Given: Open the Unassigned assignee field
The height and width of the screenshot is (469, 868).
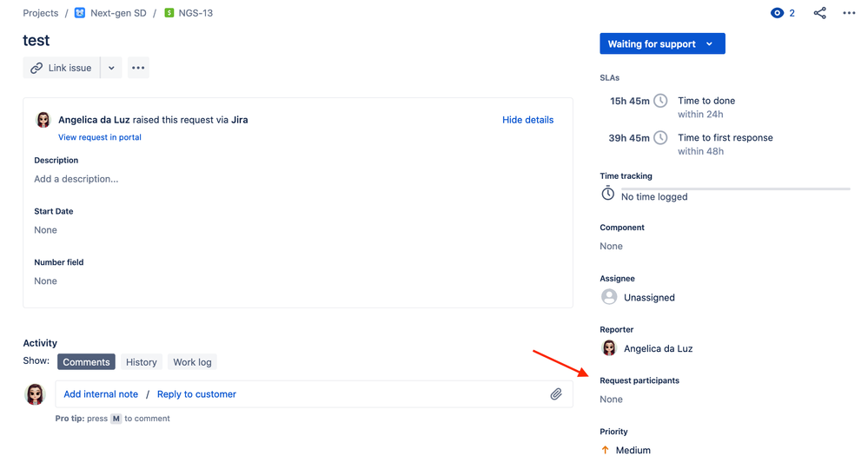Looking at the screenshot, I should coord(649,298).
